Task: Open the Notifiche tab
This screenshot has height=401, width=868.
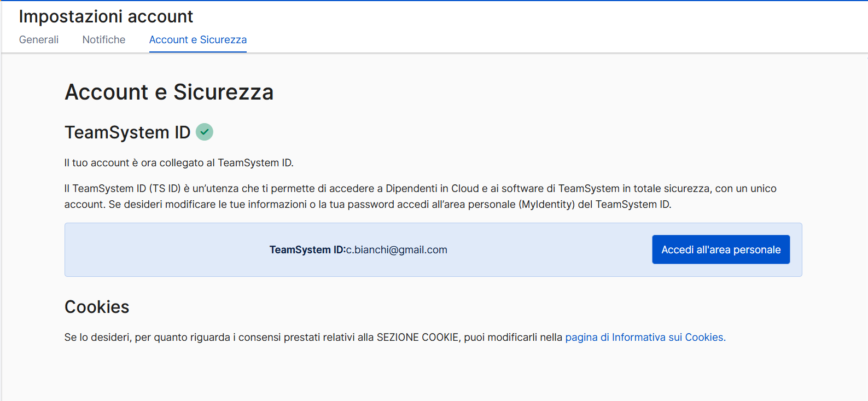Action: tap(104, 40)
